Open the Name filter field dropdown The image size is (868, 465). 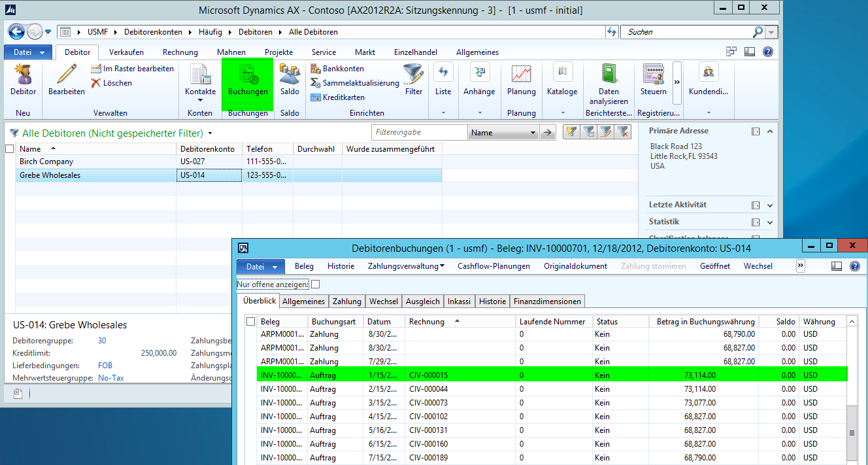(x=533, y=133)
